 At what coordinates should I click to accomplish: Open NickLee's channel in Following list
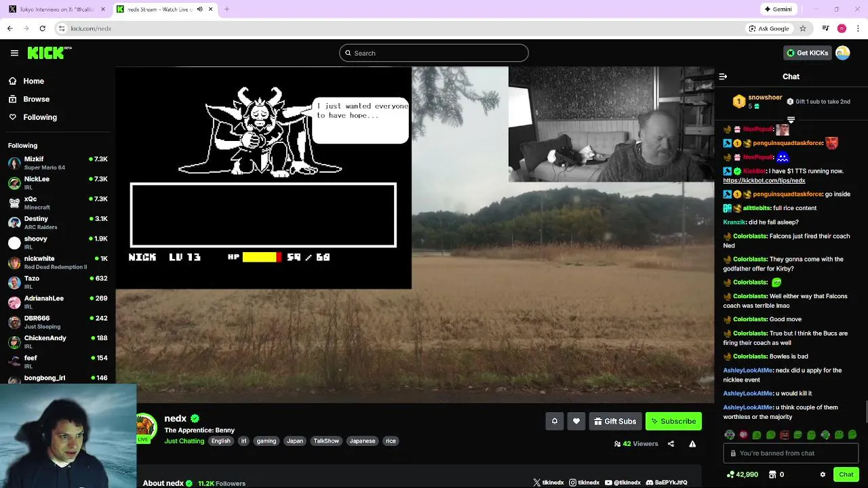(x=58, y=183)
